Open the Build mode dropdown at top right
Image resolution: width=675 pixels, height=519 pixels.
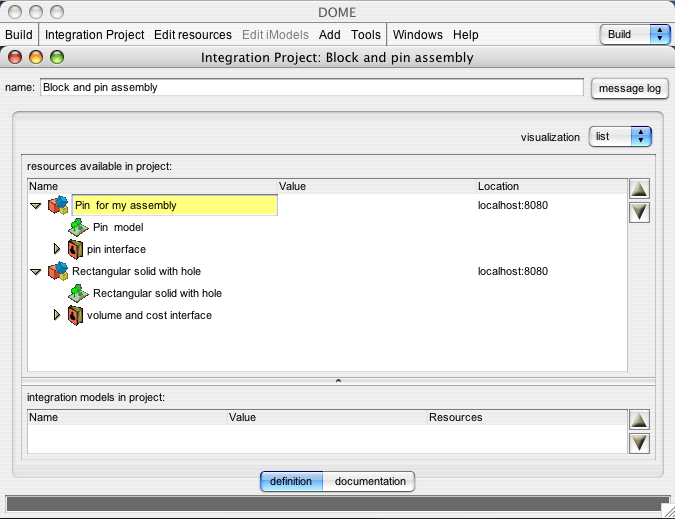[635, 34]
